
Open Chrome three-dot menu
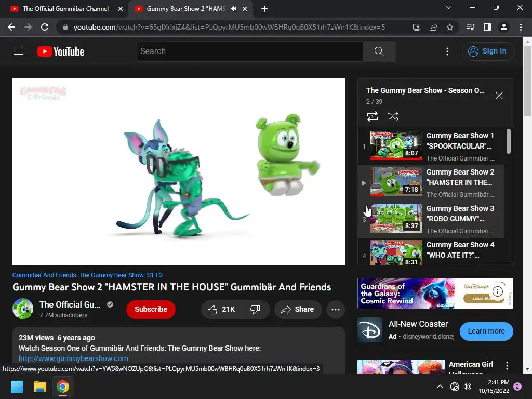tap(521, 27)
